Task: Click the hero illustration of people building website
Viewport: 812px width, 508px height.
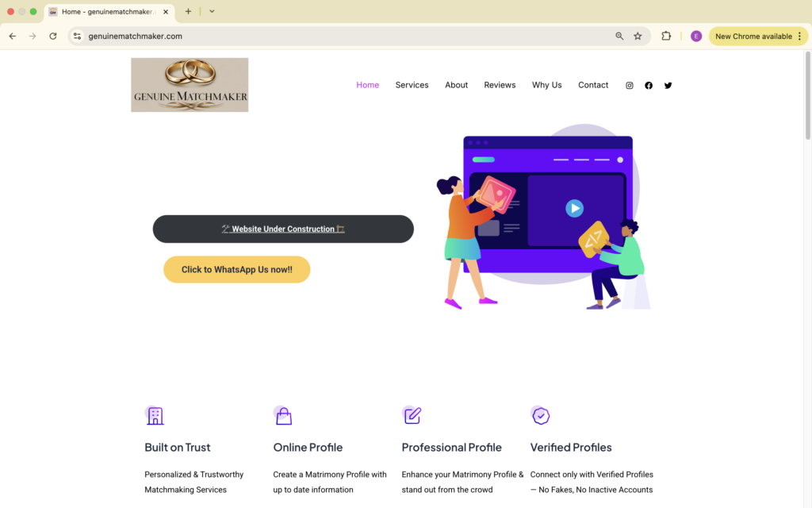Action: [x=542, y=217]
